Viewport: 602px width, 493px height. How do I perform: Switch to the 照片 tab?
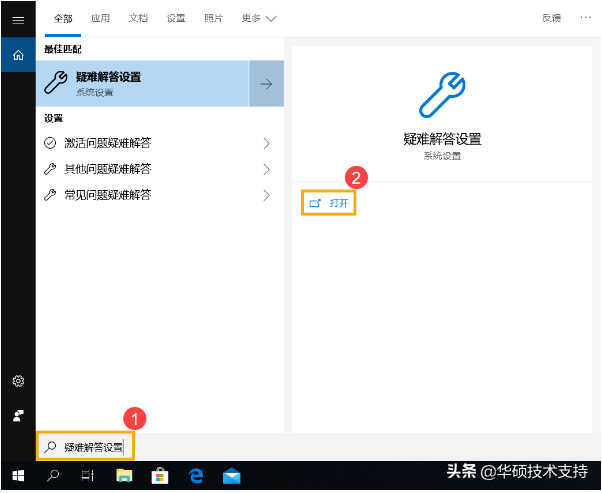(x=213, y=18)
